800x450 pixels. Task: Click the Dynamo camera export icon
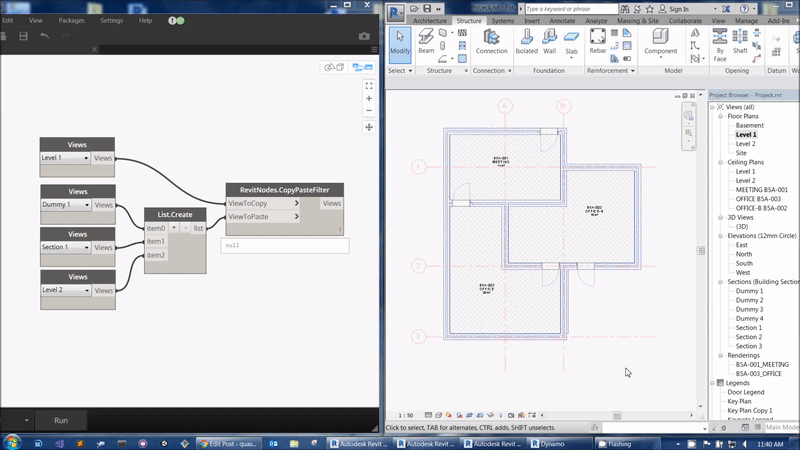(x=364, y=36)
